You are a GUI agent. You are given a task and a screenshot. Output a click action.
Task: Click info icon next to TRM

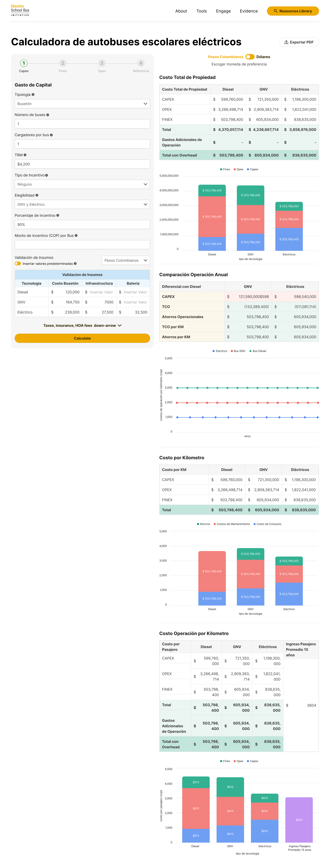(25, 155)
